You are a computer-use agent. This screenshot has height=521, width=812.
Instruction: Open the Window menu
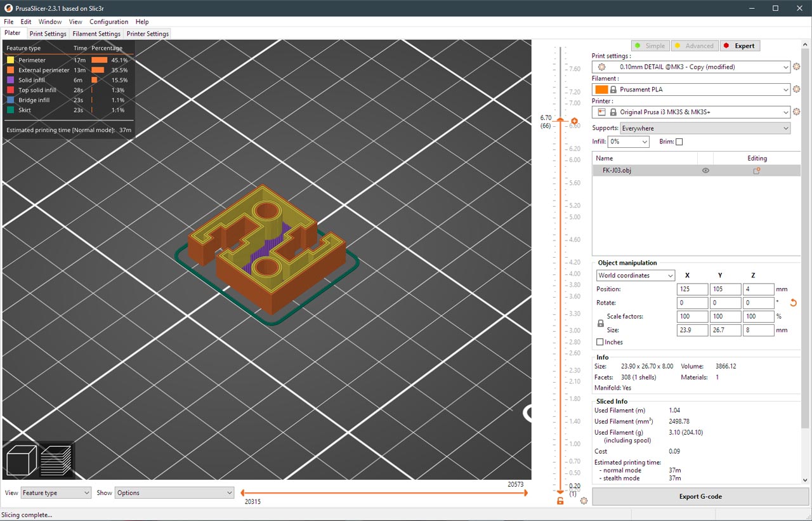(x=50, y=22)
